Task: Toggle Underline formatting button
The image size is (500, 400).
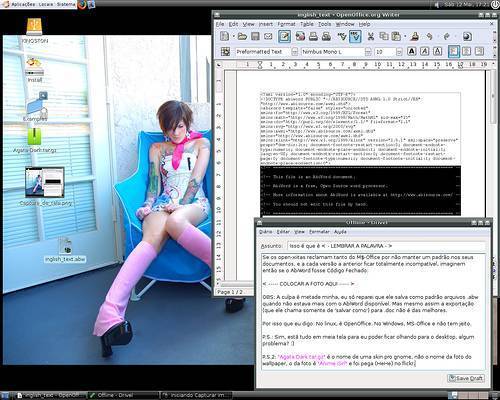Action: (437, 51)
